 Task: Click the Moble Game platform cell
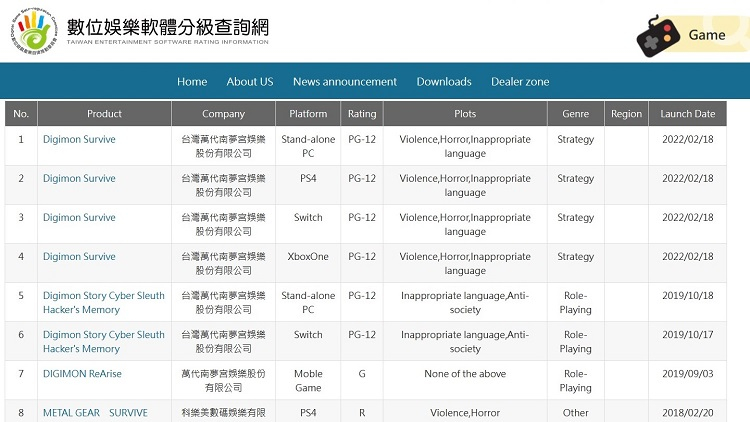pos(308,380)
